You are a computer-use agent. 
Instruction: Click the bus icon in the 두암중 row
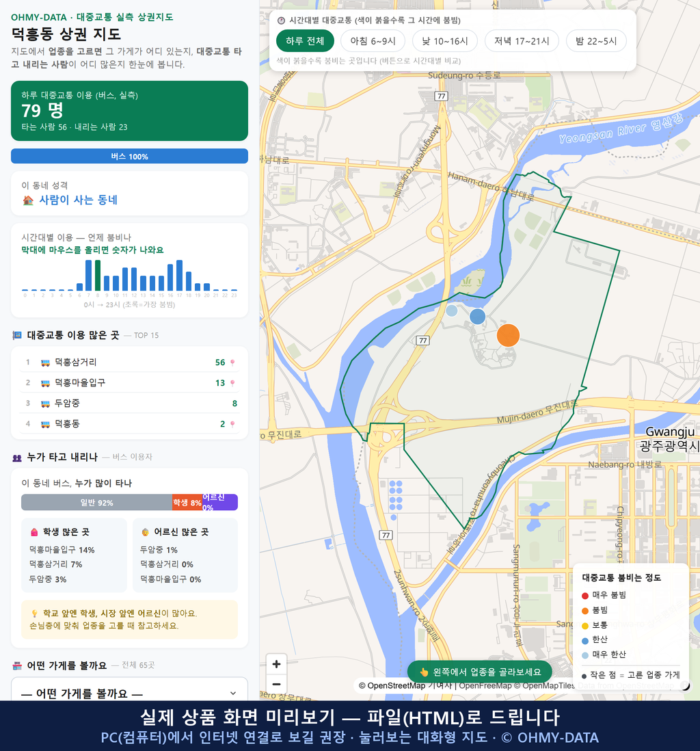46,404
